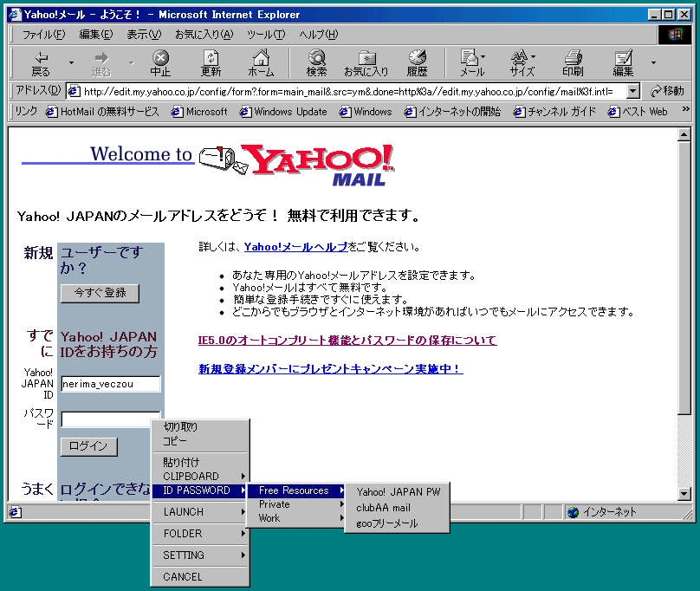The height and width of the screenshot is (591, 700).
Task: Open the IE5.0のオートコンプリート link
Action: click(347, 341)
